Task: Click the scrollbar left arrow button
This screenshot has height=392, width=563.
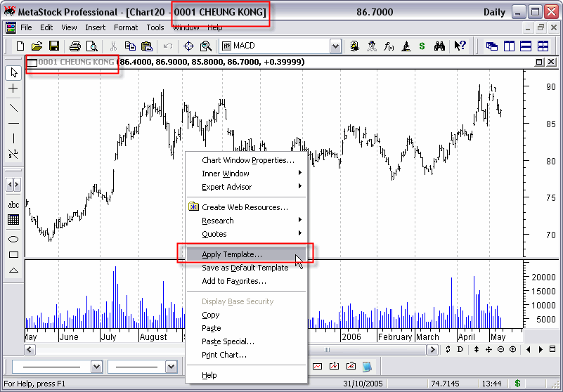Action: pos(30,350)
